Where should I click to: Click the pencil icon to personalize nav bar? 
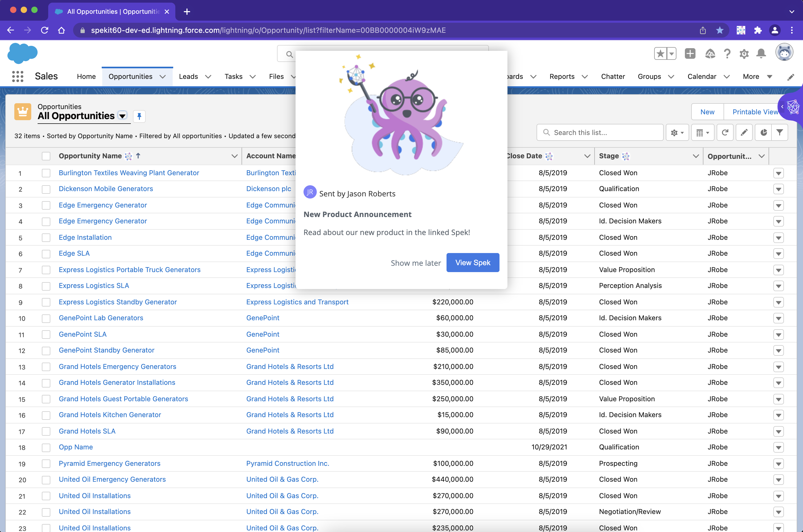tap(791, 77)
